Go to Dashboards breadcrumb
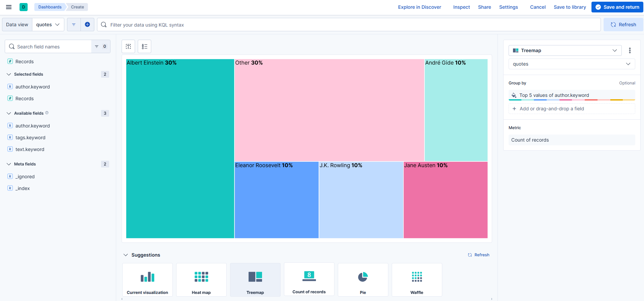 click(50, 7)
